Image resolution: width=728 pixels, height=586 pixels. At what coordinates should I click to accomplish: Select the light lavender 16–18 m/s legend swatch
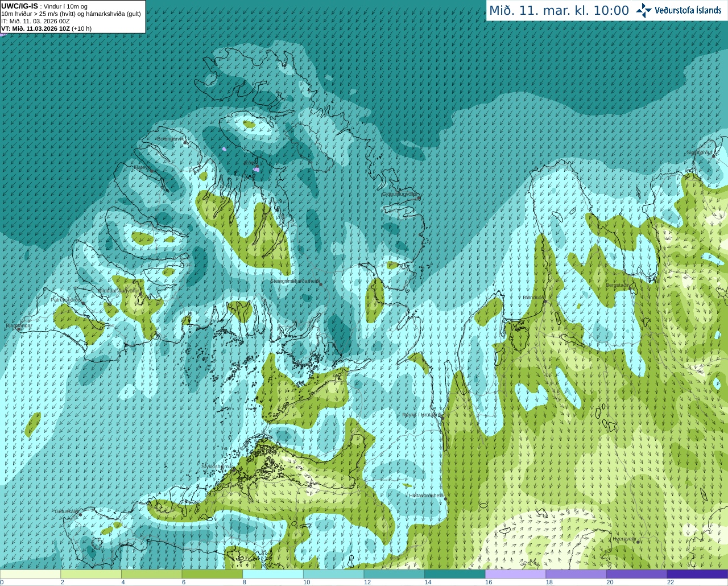tap(515, 574)
